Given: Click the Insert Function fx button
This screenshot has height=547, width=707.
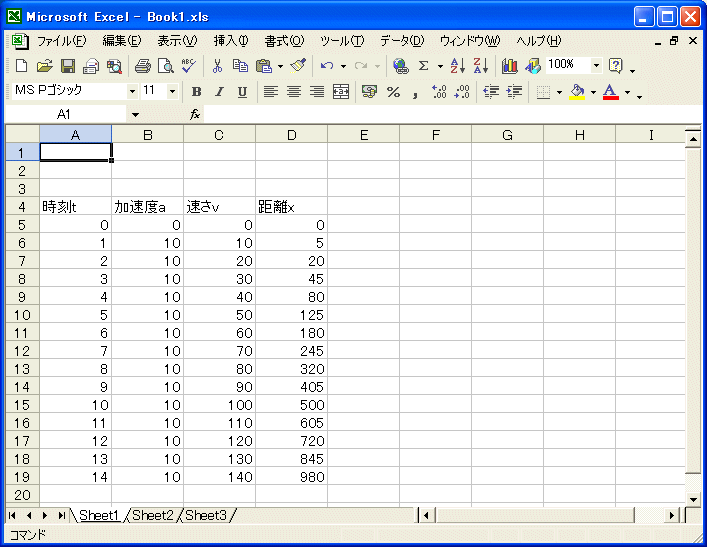Looking at the screenshot, I should click(x=195, y=115).
